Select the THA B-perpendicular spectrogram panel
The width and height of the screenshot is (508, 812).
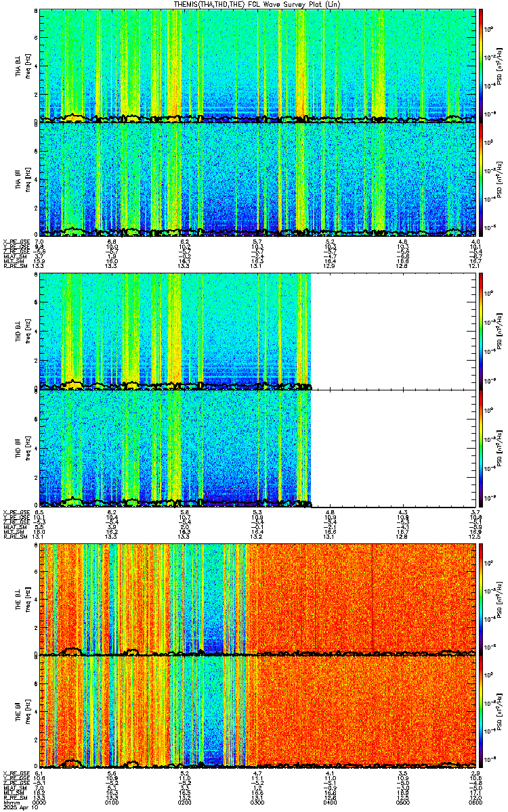click(258, 65)
